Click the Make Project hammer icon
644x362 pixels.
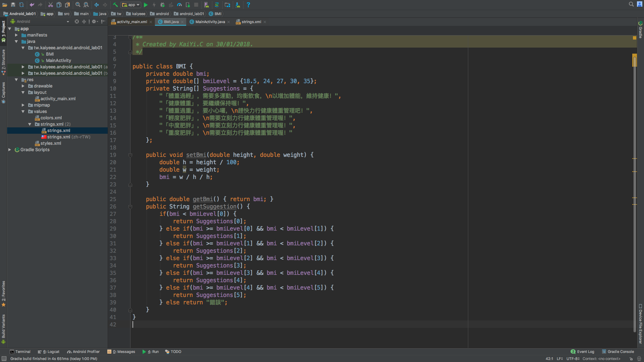[x=115, y=5]
